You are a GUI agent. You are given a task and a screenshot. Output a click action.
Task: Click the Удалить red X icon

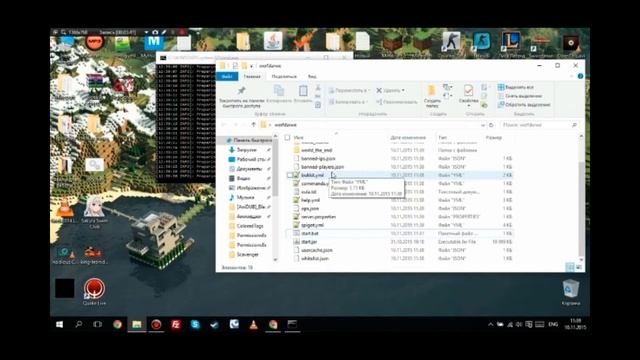(379, 90)
